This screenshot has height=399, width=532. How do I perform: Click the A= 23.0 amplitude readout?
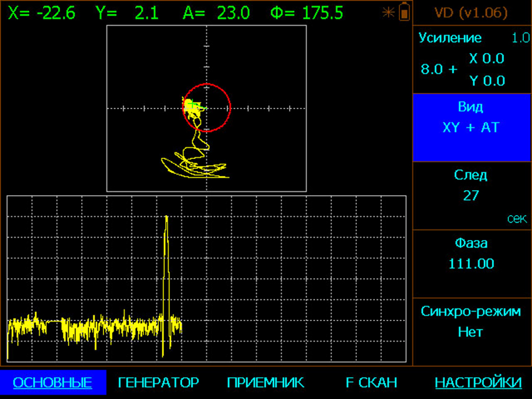pos(216,13)
